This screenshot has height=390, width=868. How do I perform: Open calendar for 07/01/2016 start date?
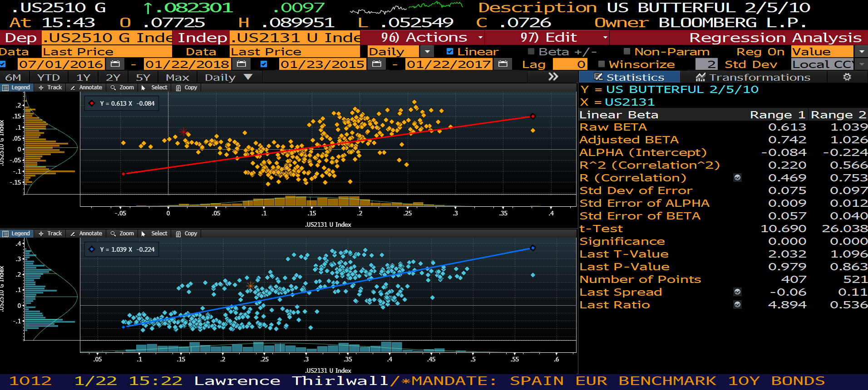[x=115, y=64]
